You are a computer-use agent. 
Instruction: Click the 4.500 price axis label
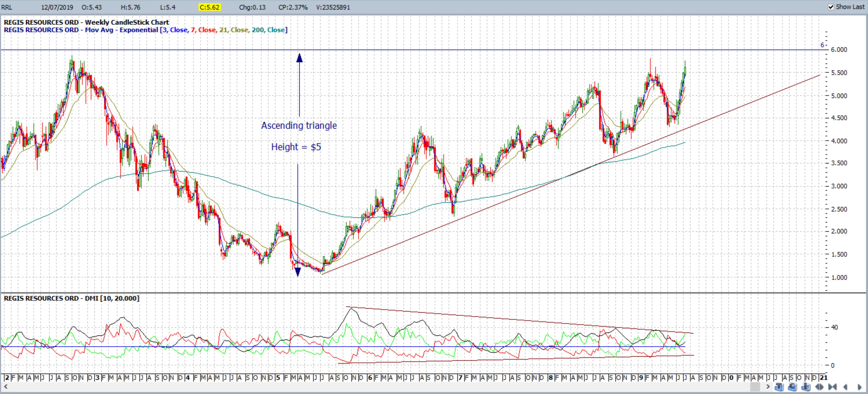point(839,118)
